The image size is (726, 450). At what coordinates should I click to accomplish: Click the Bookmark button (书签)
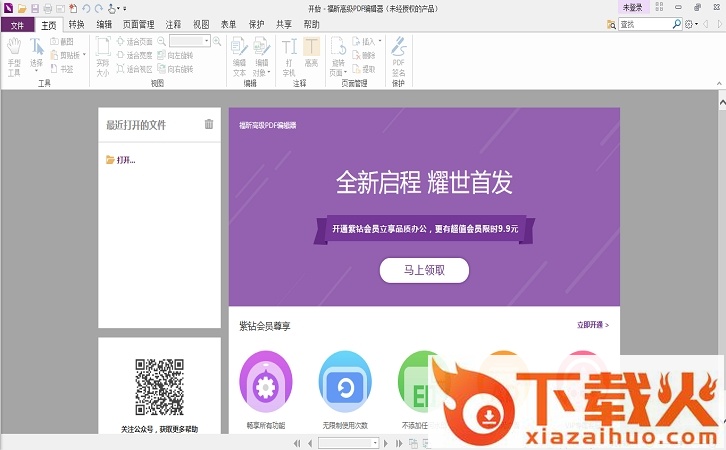(62, 69)
